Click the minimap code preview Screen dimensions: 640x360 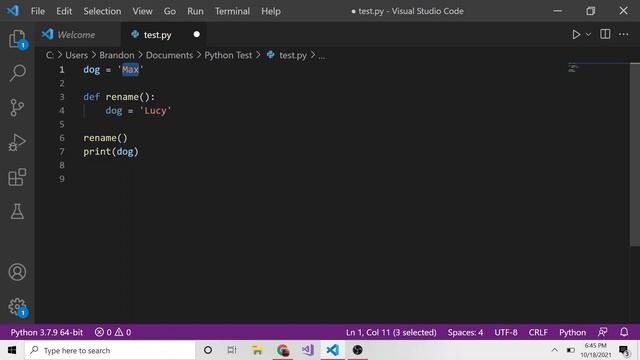click(573, 68)
